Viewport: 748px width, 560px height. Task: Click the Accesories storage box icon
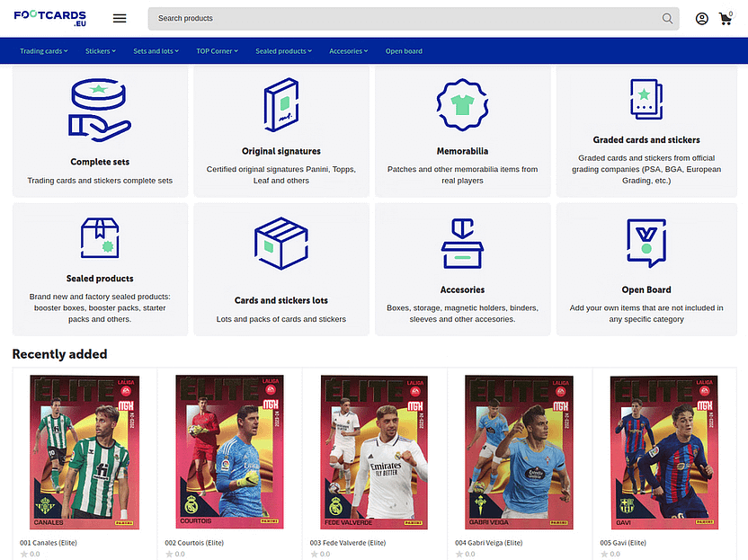tap(462, 243)
